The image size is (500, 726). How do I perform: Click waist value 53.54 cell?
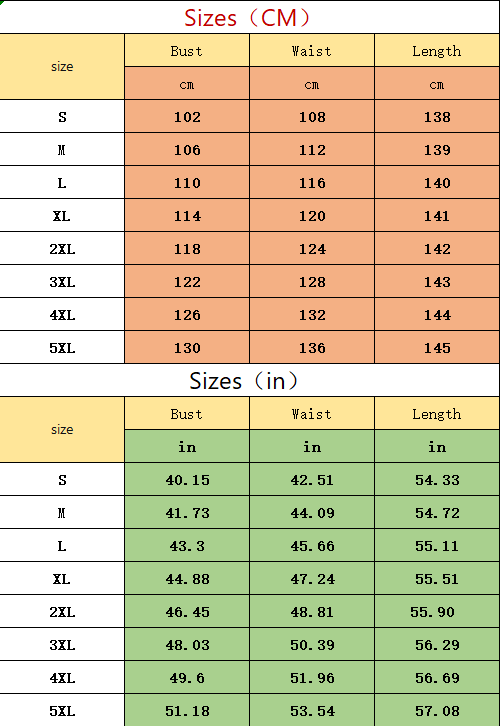coord(312,710)
